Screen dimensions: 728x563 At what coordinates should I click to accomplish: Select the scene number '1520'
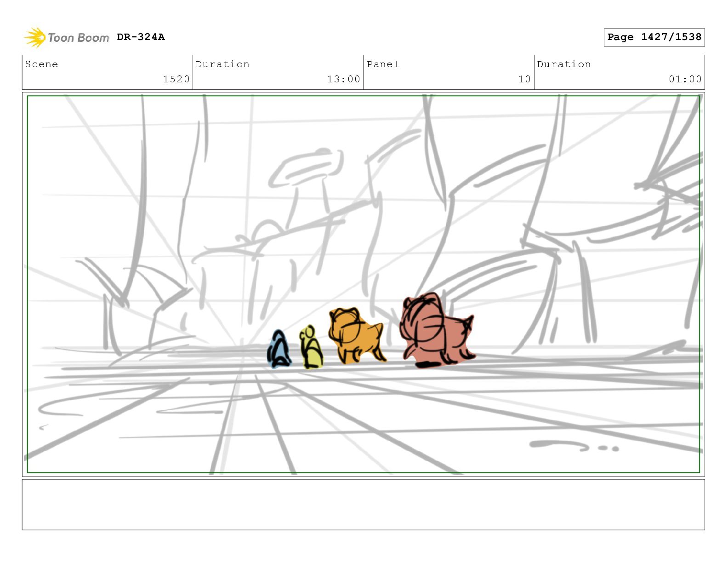[176, 79]
